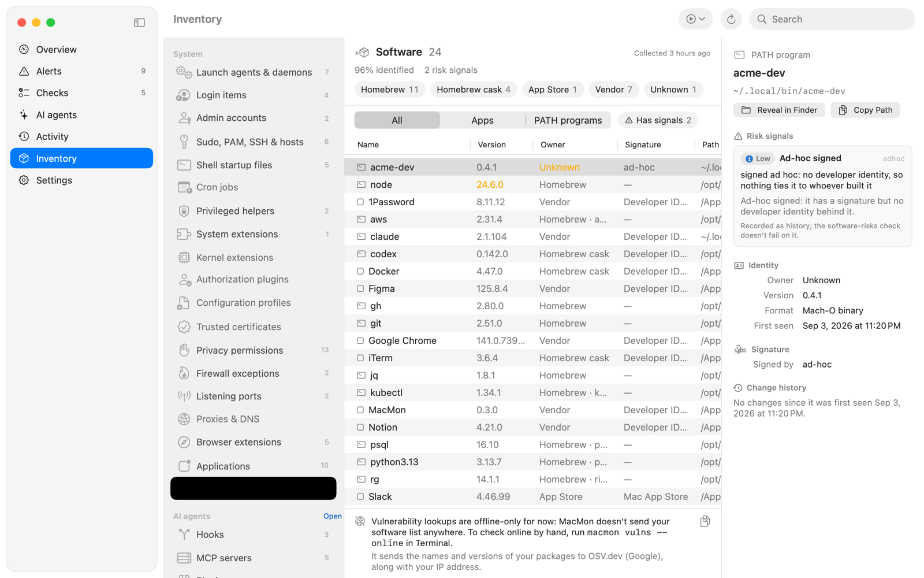Switch to the Apps tab

coord(482,120)
